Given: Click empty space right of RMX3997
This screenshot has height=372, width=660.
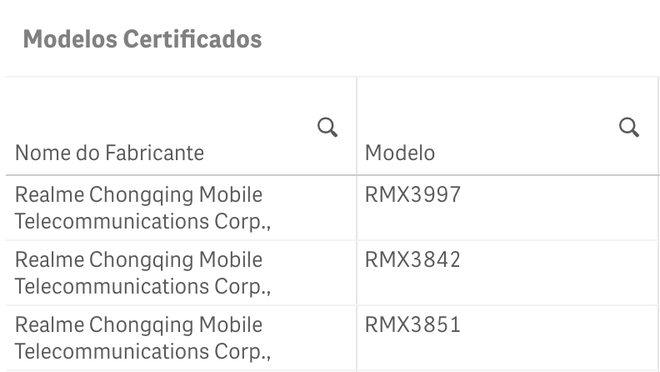Looking at the screenshot, I should tap(560, 208).
